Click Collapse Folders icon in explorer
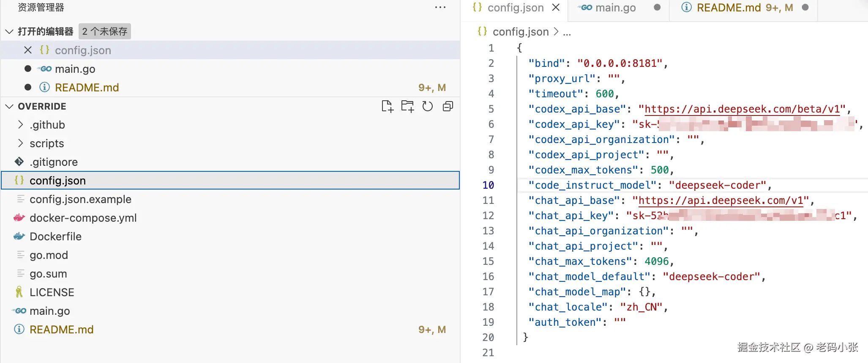This screenshot has width=868, height=363. [448, 106]
